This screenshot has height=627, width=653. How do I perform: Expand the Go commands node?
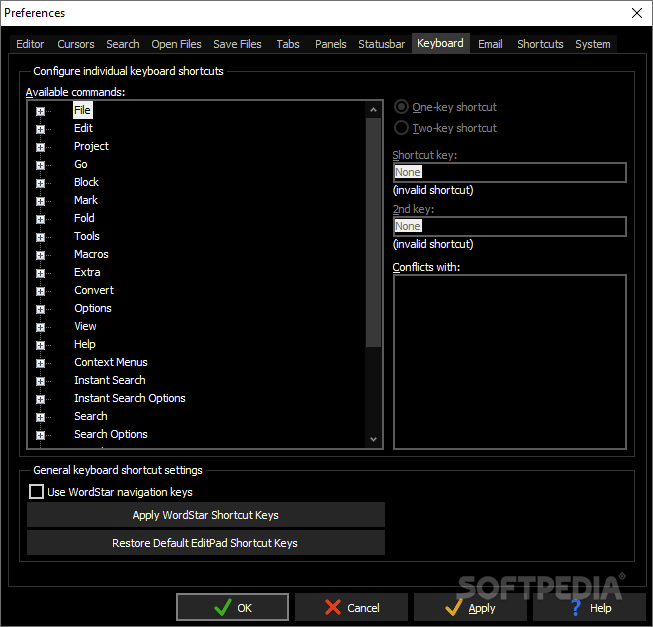pyautogui.click(x=40, y=165)
